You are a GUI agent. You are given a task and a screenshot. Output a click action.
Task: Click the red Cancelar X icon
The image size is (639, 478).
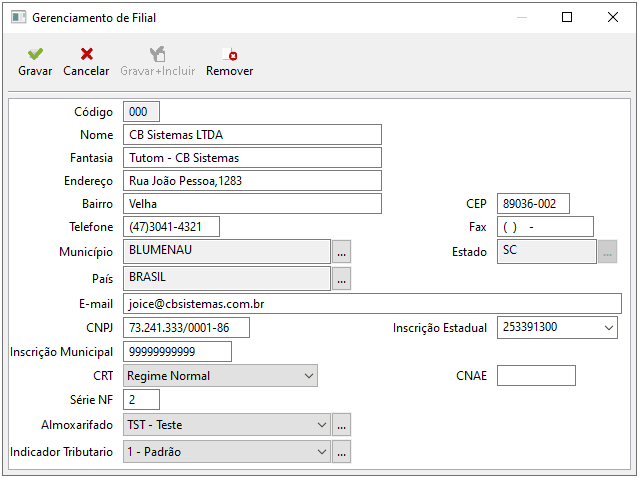[86, 54]
